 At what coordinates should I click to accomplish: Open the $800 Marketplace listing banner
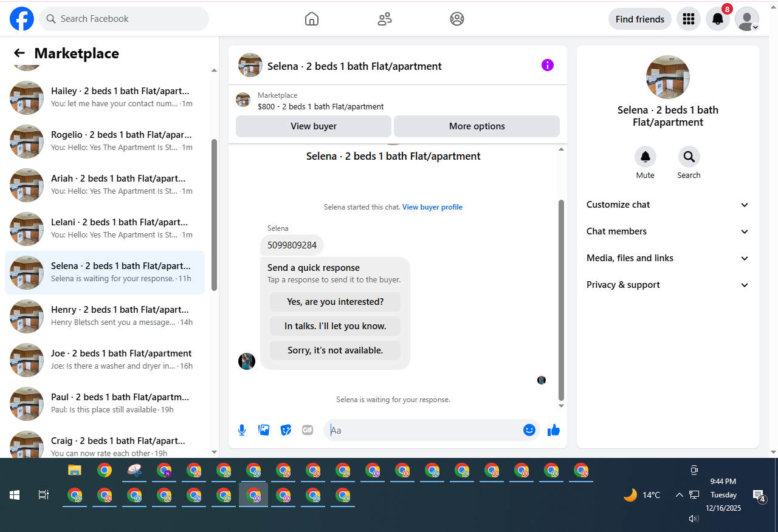(x=398, y=101)
